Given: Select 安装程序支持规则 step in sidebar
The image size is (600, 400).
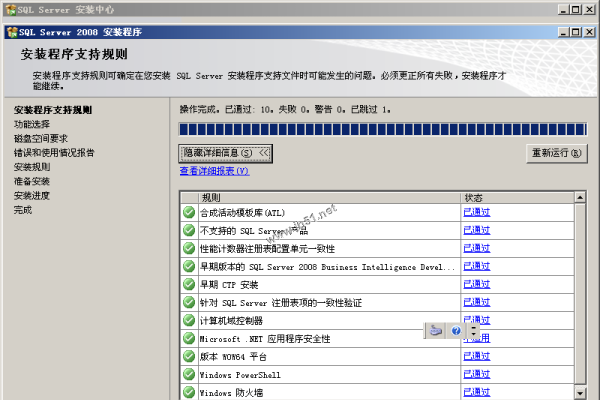Looking at the screenshot, I should pyautogui.click(x=53, y=110).
